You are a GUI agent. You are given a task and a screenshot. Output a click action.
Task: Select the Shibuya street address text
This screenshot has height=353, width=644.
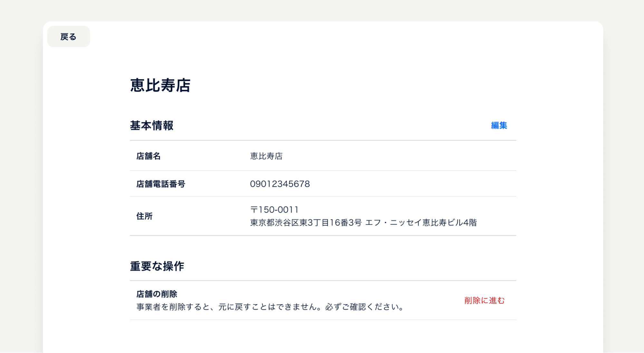coord(364,221)
